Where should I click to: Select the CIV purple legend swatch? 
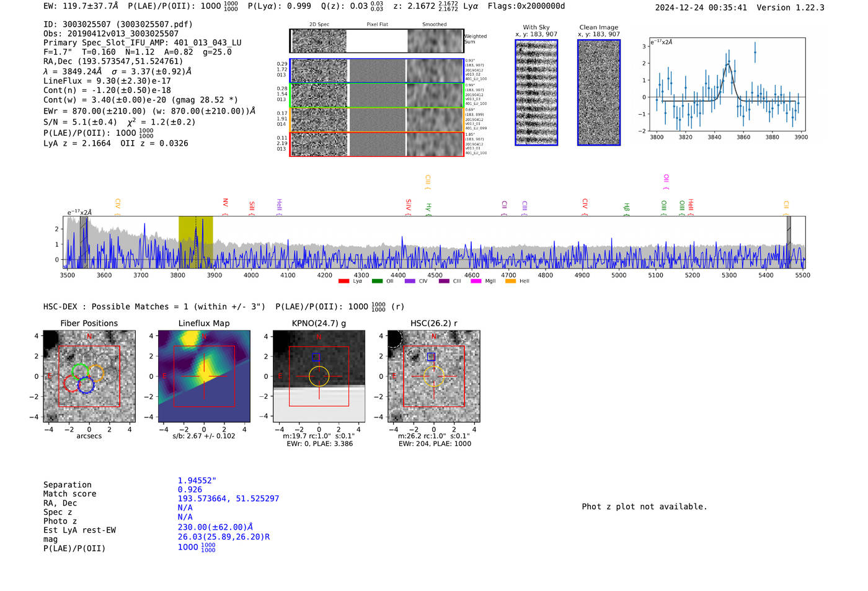pos(410,282)
